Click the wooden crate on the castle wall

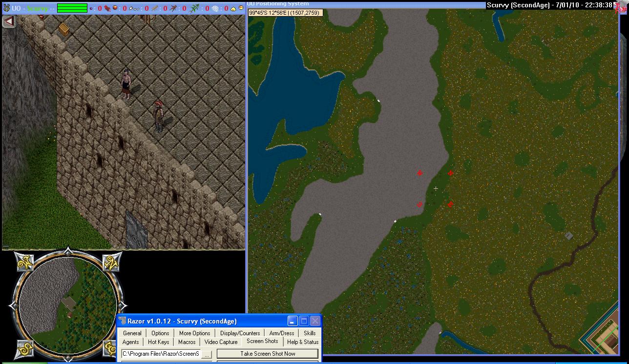tap(64, 29)
